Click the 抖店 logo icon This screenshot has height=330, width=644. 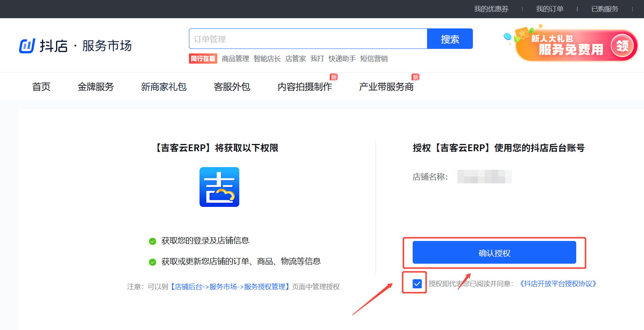coord(27,46)
